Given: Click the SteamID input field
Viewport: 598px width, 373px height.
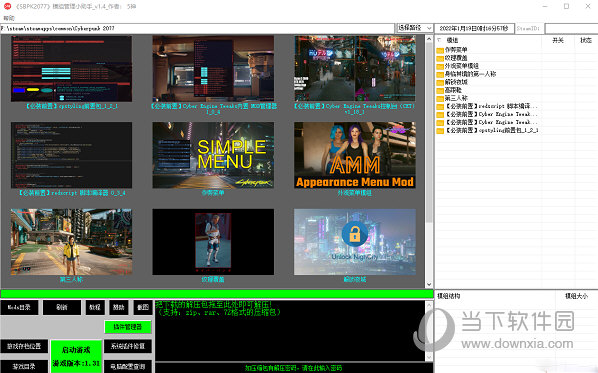Looking at the screenshot, I should [571, 29].
